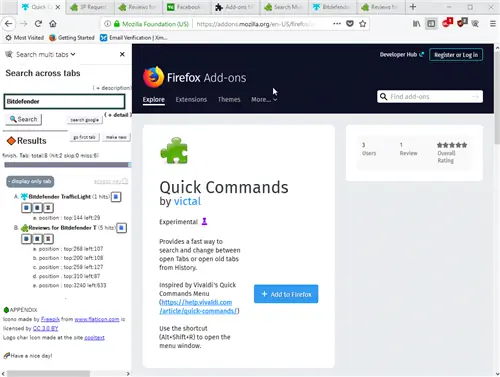Open the Reviews for Bitdefender T result

[x=62, y=228]
